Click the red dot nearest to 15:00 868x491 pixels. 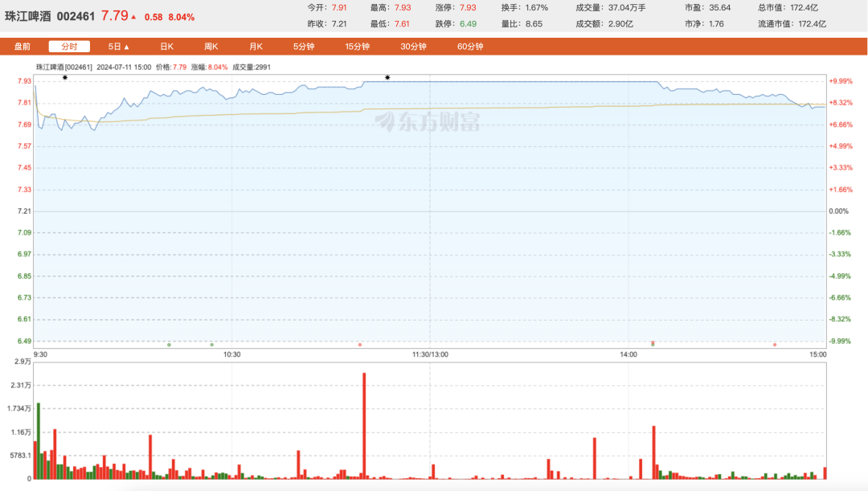tap(775, 345)
